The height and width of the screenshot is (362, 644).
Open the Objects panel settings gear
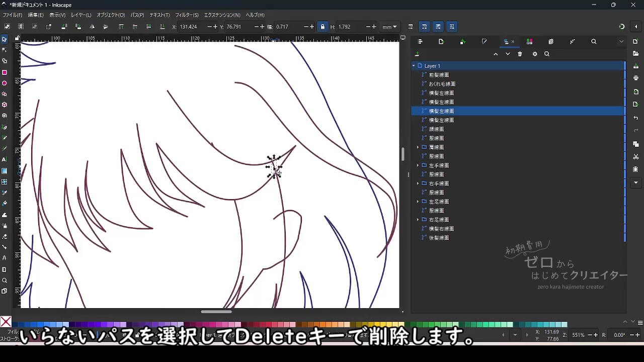click(535, 54)
